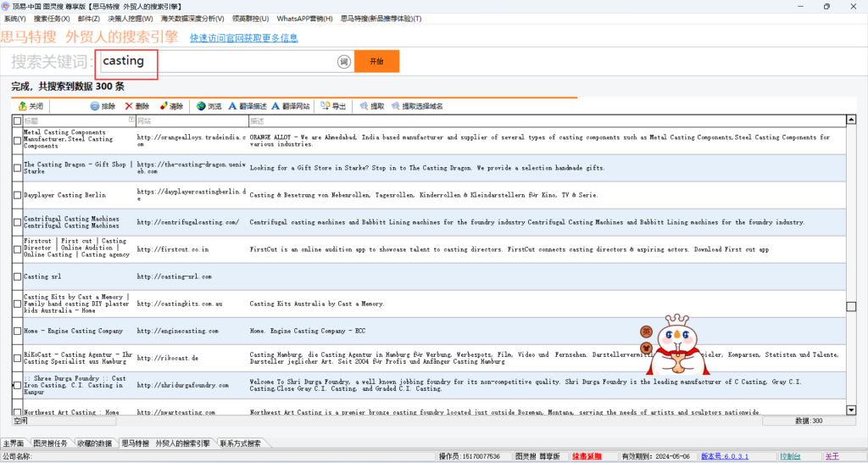Image resolution: width=868 pixels, height=463 pixels.
Task: Click the 提取选择域名 extract domain icon
Action: pyautogui.click(x=396, y=107)
